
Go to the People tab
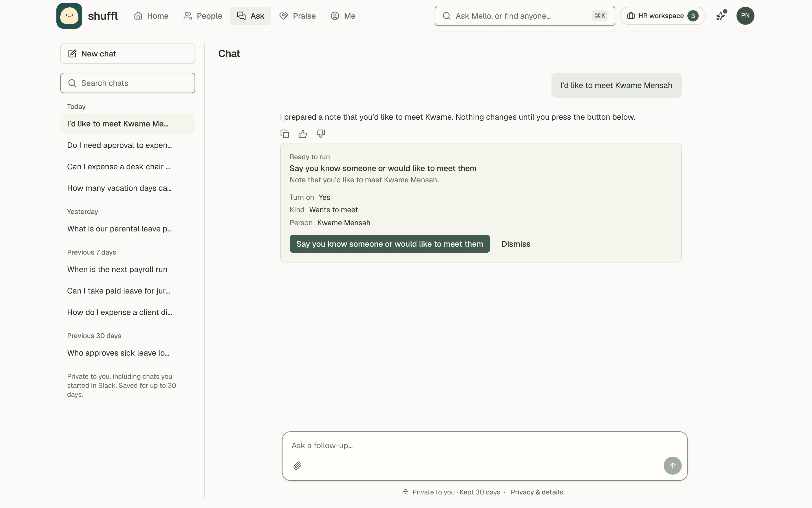click(x=203, y=16)
